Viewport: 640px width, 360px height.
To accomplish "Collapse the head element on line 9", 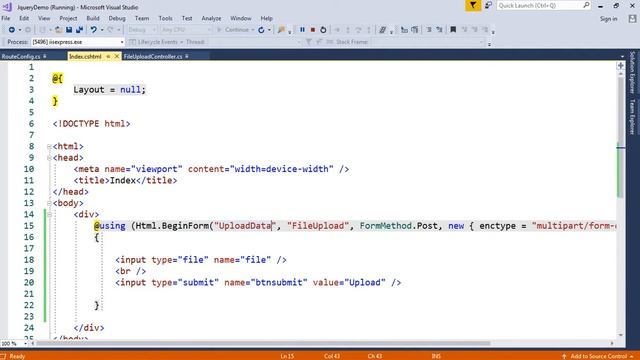I will coord(49,158).
